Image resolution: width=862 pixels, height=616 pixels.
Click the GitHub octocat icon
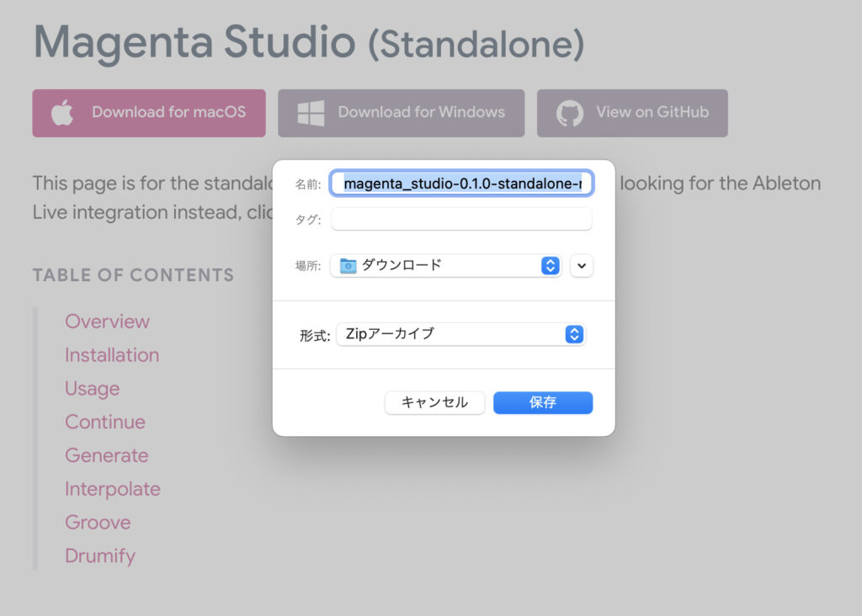(x=570, y=114)
